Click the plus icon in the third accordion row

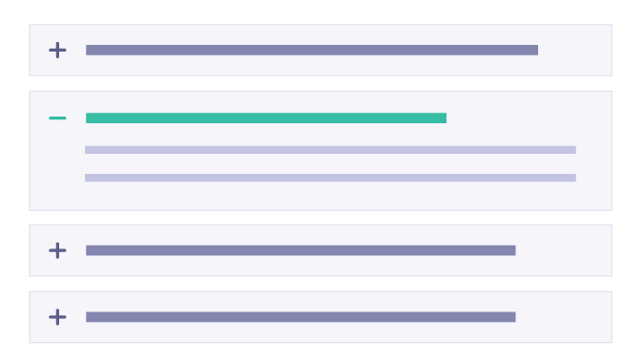tap(57, 250)
